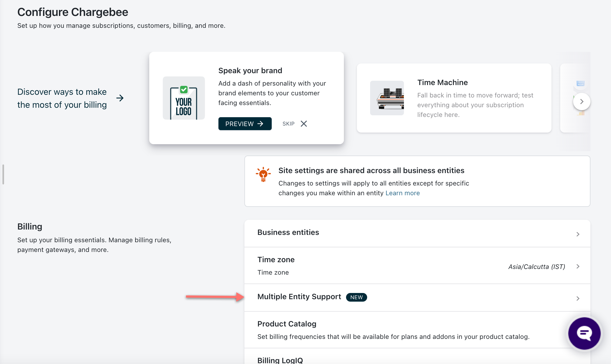Click the Billing section heading
Viewport: 611px width, 364px height.
pos(30,226)
